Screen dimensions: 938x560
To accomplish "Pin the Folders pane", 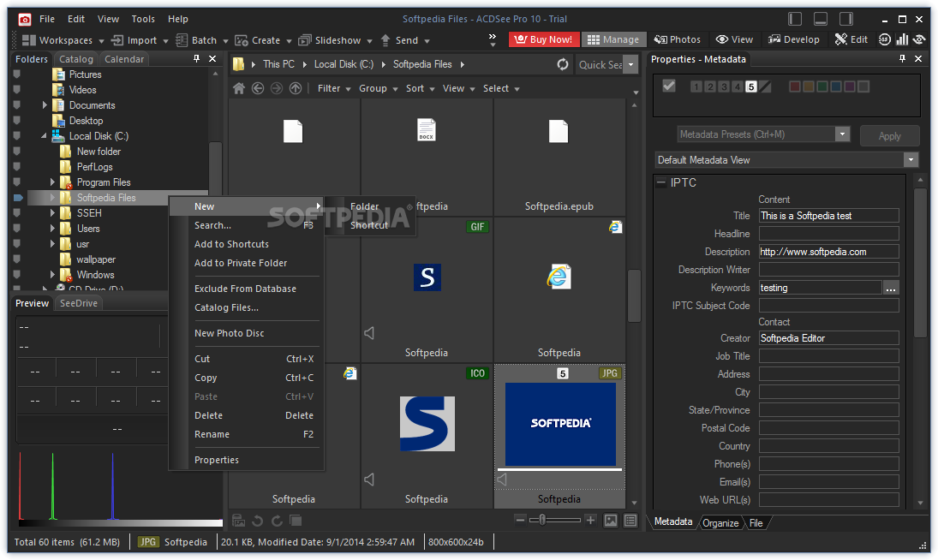I will pos(196,58).
